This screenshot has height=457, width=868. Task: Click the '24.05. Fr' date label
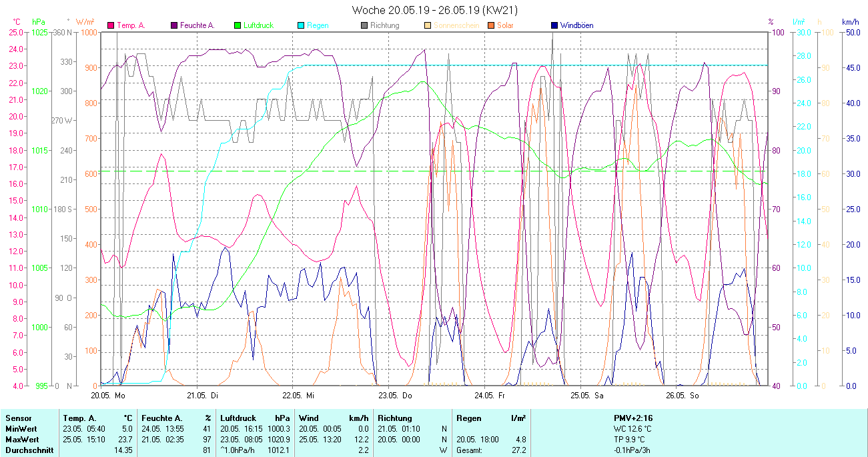coord(490,395)
